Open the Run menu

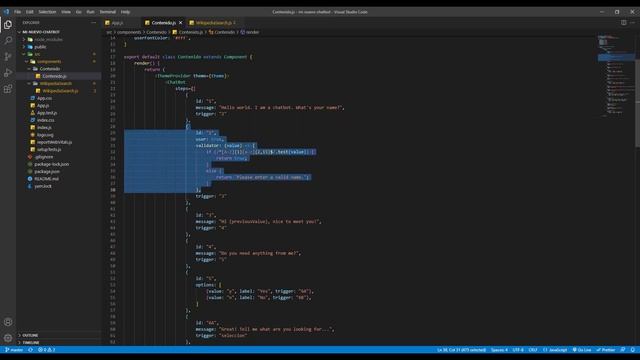click(90, 12)
